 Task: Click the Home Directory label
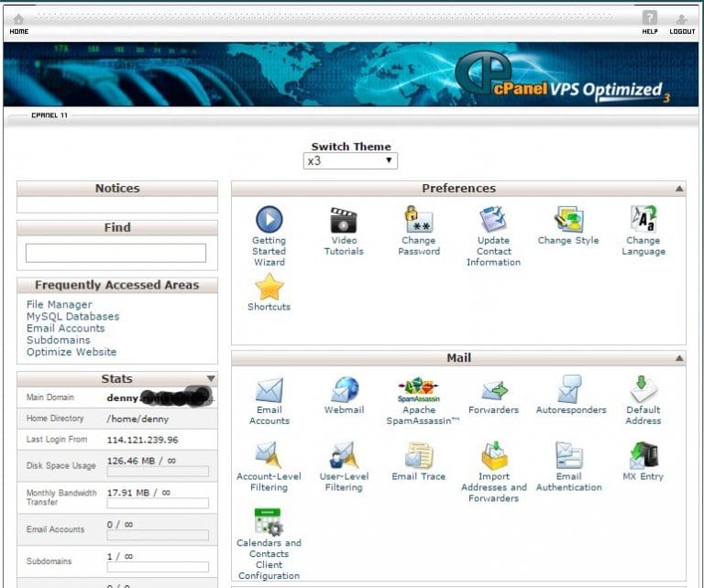click(55, 418)
